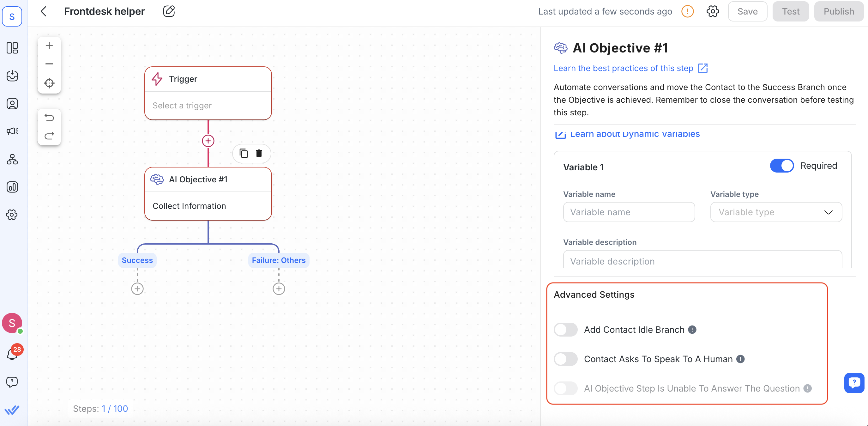Open the Variable type dropdown
This screenshot has width=868, height=426.
(776, 212)
